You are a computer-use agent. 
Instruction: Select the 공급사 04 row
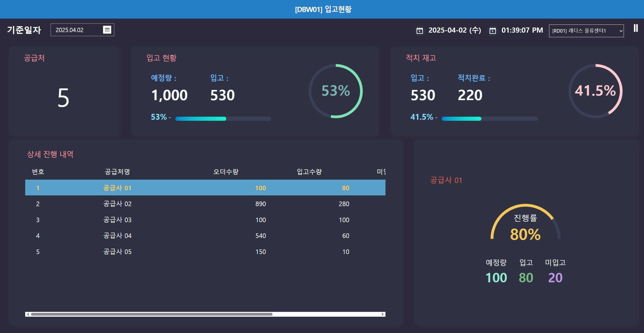click(x=205, y=235)
